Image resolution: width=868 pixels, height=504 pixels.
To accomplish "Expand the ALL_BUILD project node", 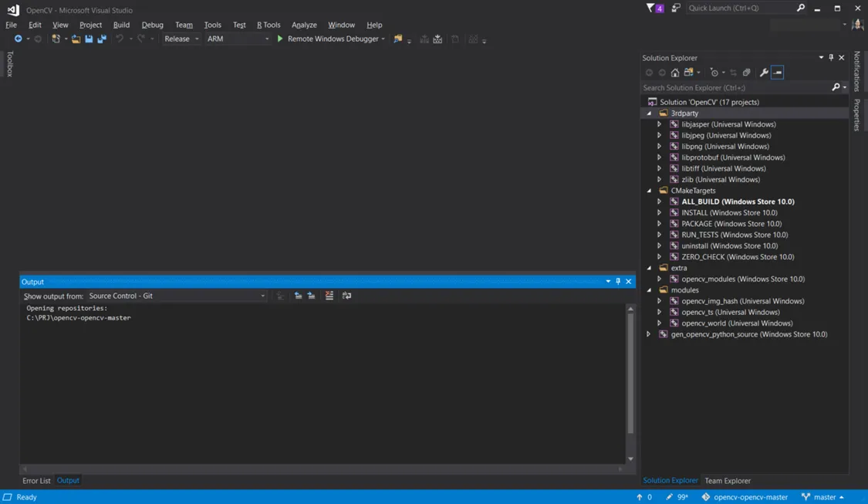I will click(660, 201).
